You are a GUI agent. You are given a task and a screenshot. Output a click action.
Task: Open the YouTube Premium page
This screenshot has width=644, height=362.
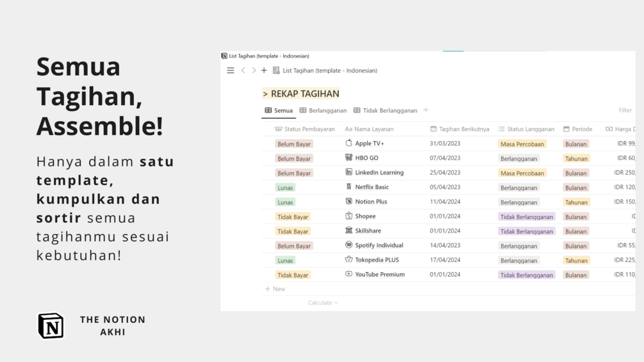click(380, 274)
